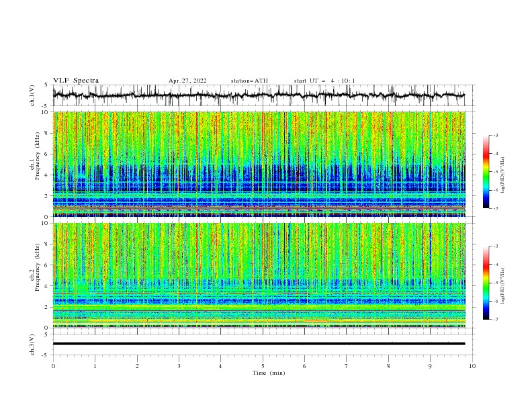
Task: Click the lower PSD color scale bar
Action: [486, 283]
